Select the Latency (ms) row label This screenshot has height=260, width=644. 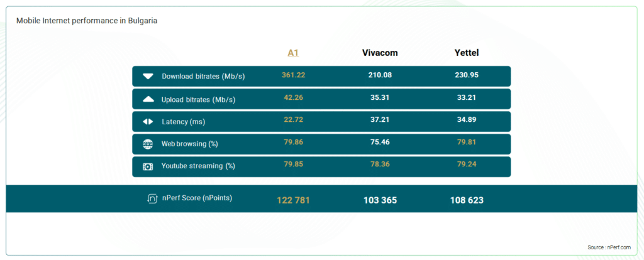[x=183, y=122]
